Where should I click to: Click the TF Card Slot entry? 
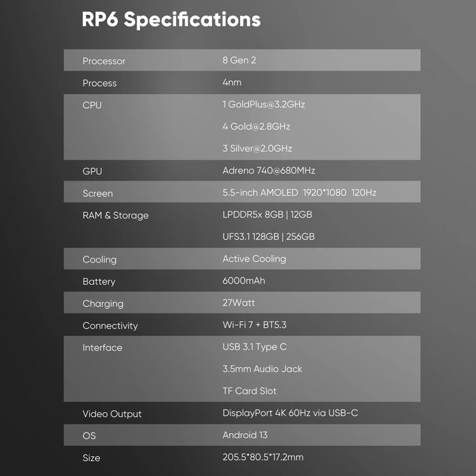click(250, 391)
